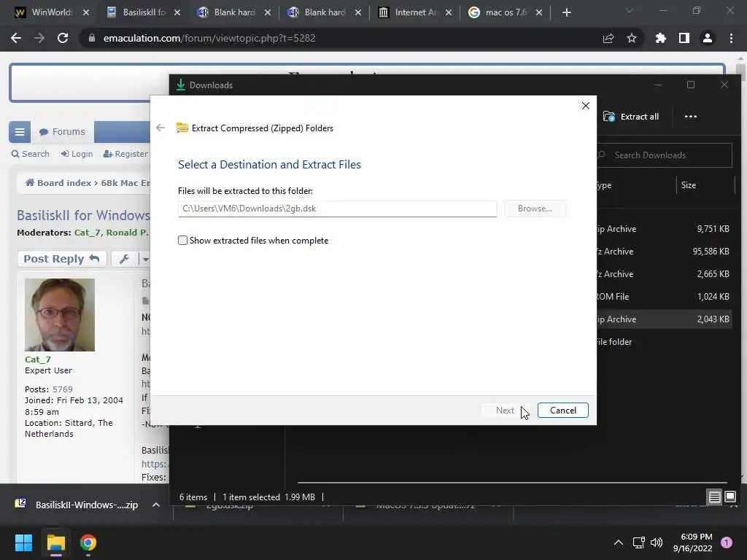
Task: Open Chrome profile avatar
Action: pyautogui.click(x=708, y=38)
